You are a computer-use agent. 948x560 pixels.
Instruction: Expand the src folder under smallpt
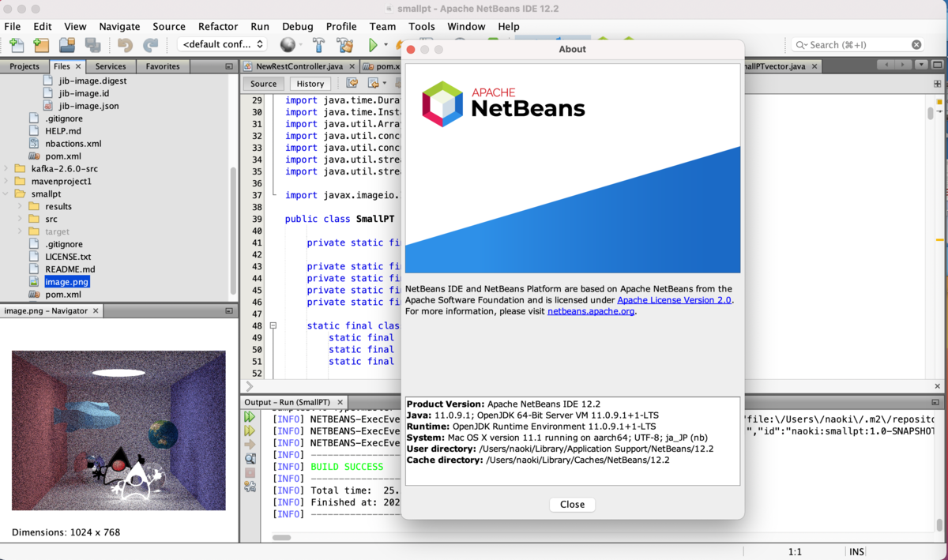pos(21,220)
